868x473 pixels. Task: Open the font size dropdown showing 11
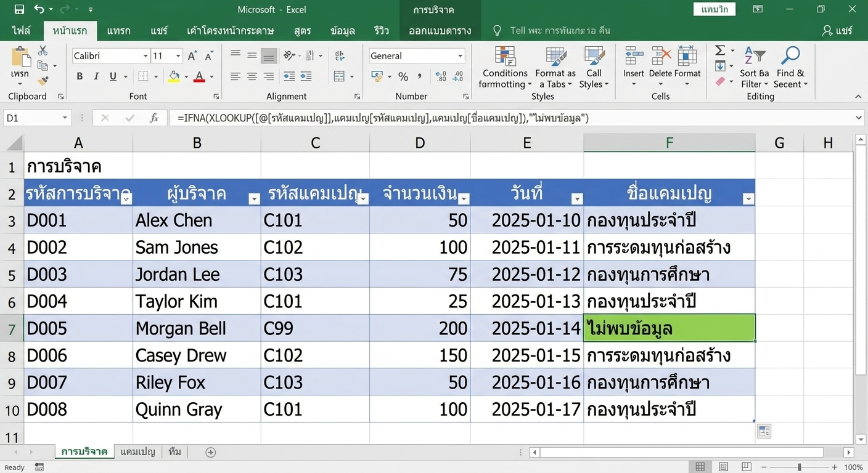(x=178, y=56)
